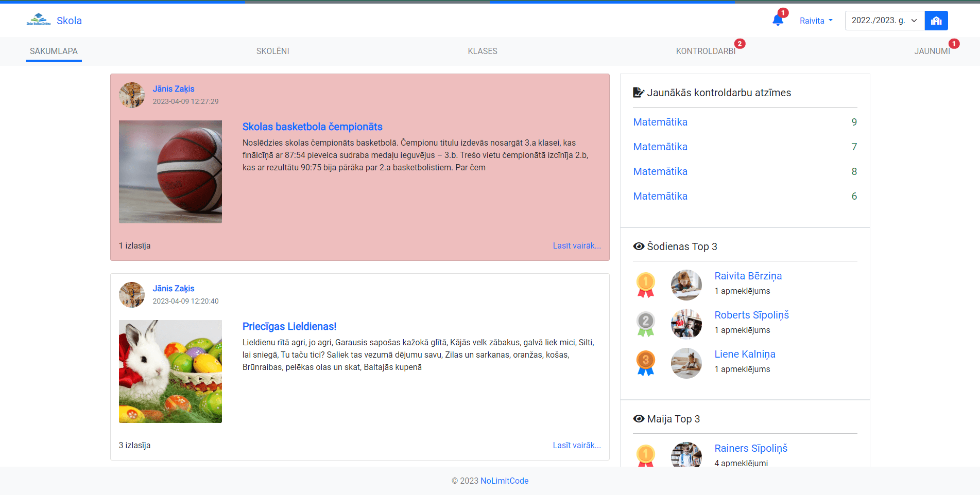The image size is (980, 495).
Task: Click the Skola logo icon
Action: click(x=39, y=21)
